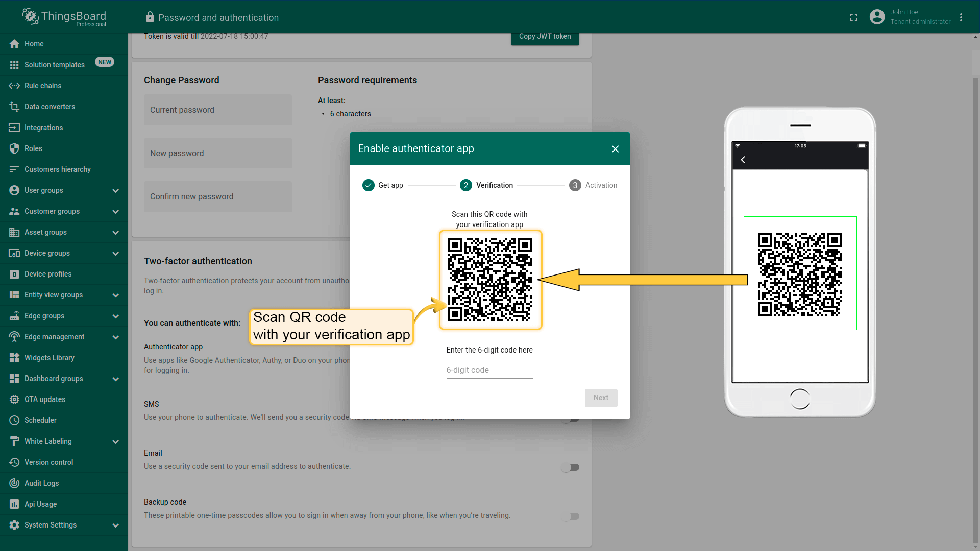Toggle the Backup code switch

point(570,516)
